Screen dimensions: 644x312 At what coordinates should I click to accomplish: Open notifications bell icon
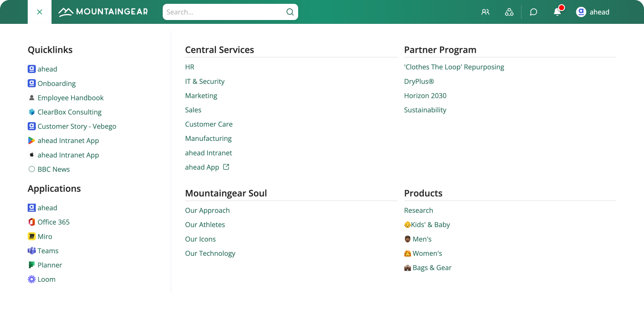point(557,12)
